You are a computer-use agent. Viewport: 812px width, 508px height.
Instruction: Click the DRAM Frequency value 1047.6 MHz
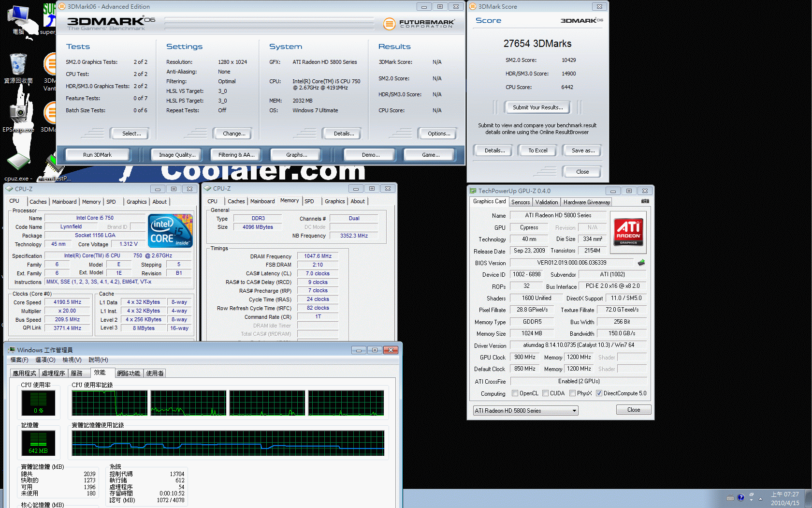318,256
